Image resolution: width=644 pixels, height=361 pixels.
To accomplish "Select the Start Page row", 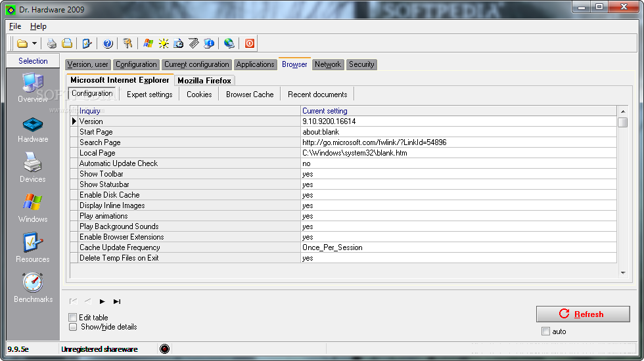I will coord(343,132).
